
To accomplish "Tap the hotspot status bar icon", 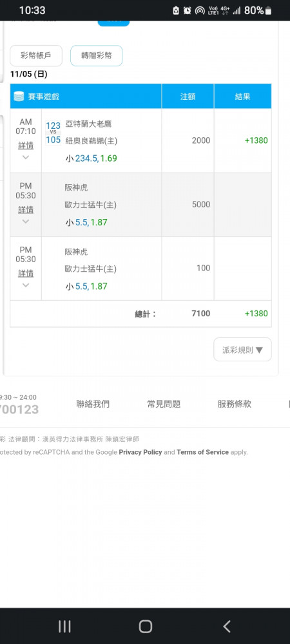I will [200, 11].
